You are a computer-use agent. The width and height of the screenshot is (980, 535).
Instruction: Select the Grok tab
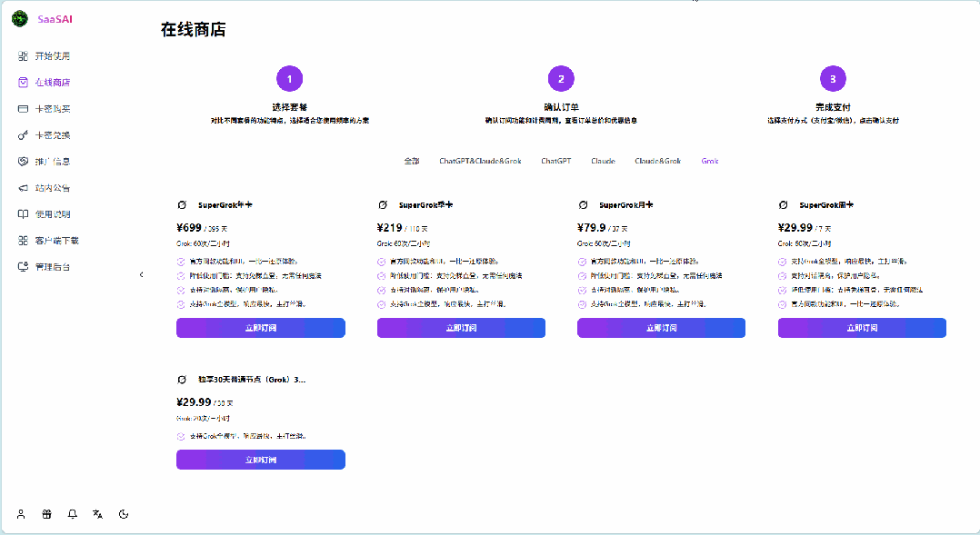[710, 161]
